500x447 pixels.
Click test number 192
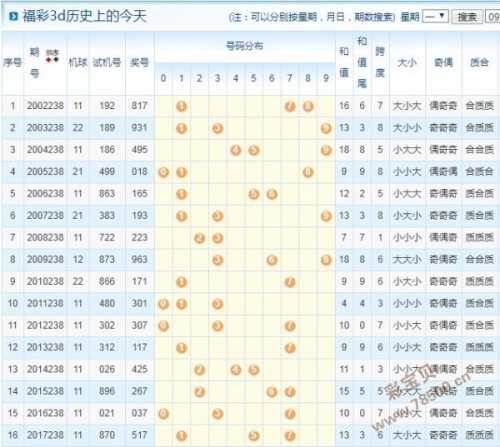click(x=107, y=106)
